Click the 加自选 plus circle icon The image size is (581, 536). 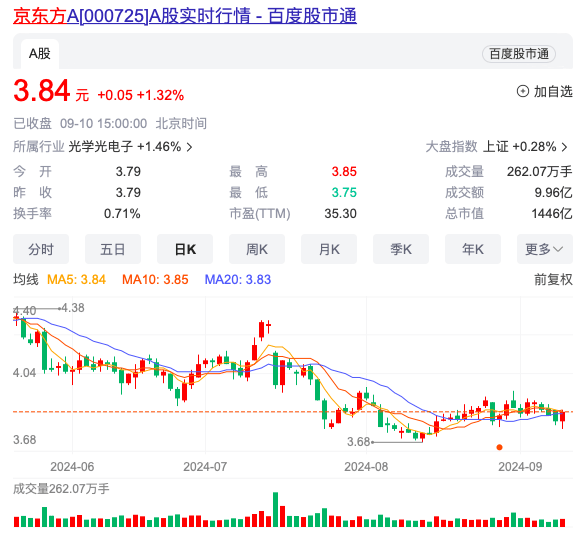(x=522, y=91)
